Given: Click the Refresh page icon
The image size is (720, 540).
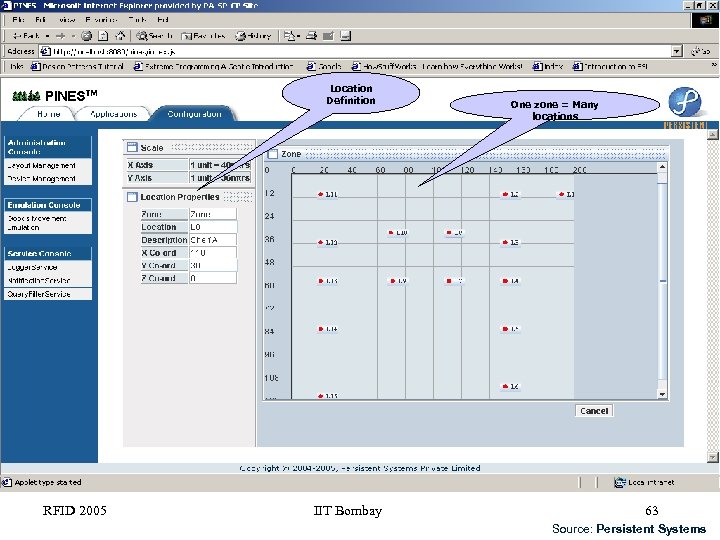Looking at the screenshot, I should click(x=103, y=36).
